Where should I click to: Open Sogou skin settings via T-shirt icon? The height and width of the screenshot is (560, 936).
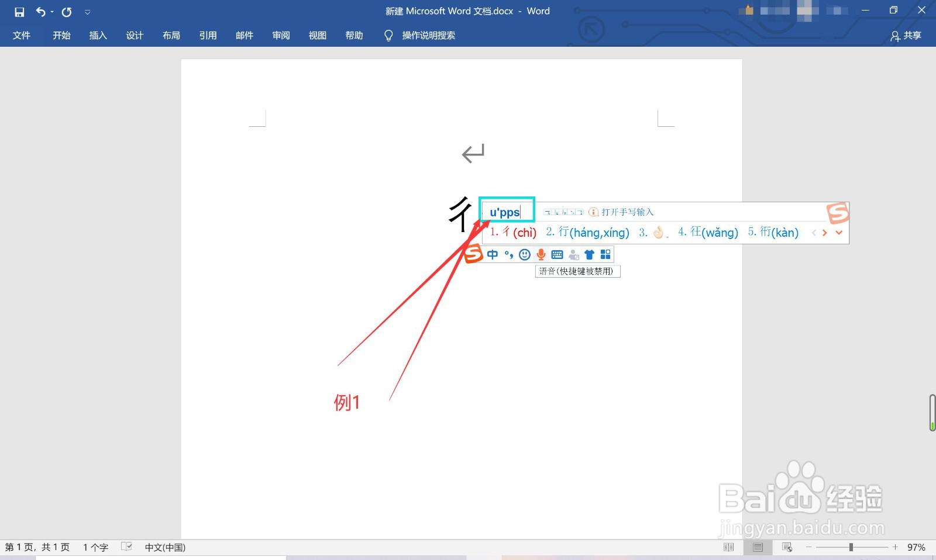[590, 254]
